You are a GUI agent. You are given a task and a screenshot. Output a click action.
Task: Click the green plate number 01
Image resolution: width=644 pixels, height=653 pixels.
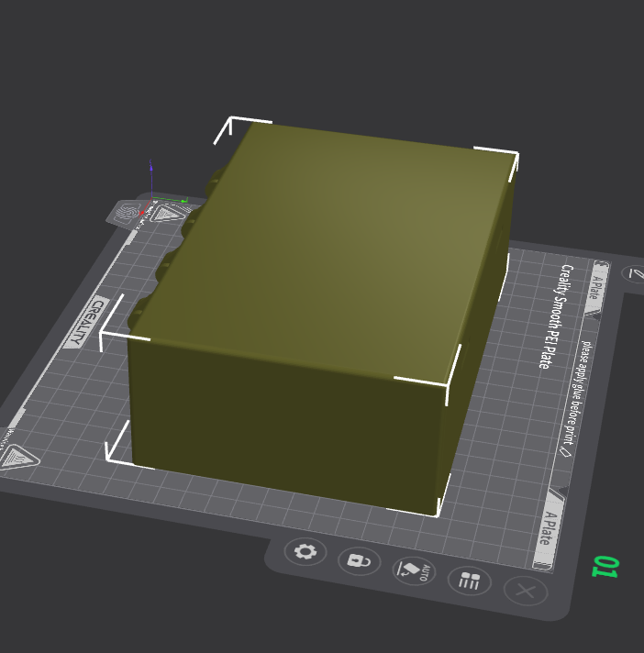605,567
